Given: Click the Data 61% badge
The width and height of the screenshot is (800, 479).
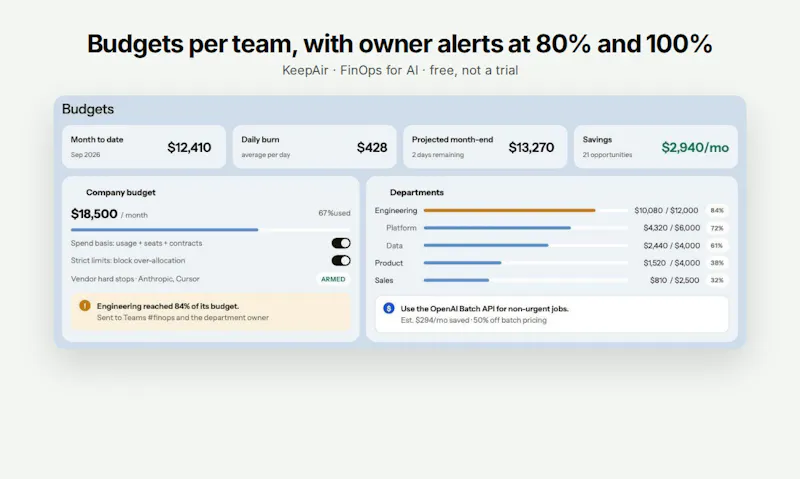Looking at the screenshot, I should click(717, 245).
